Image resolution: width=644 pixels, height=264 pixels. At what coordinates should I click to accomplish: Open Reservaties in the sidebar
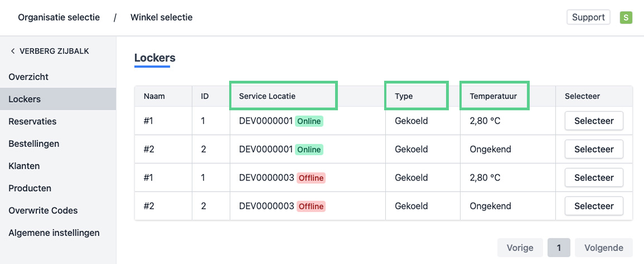pyautogui.click(x=32, y=121)
